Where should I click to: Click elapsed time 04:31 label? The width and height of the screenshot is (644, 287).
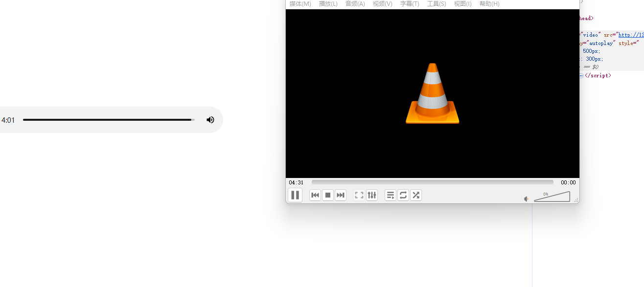296,182
